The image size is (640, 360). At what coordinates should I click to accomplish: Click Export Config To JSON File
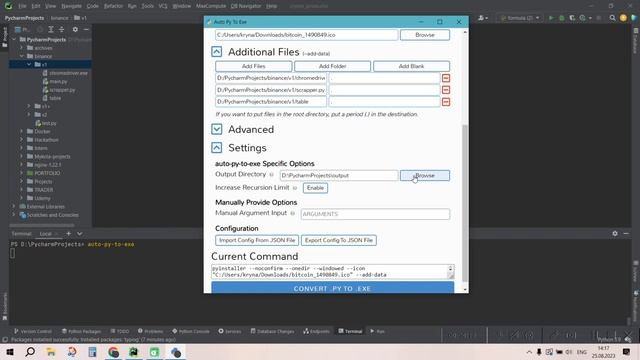[339, 240]
